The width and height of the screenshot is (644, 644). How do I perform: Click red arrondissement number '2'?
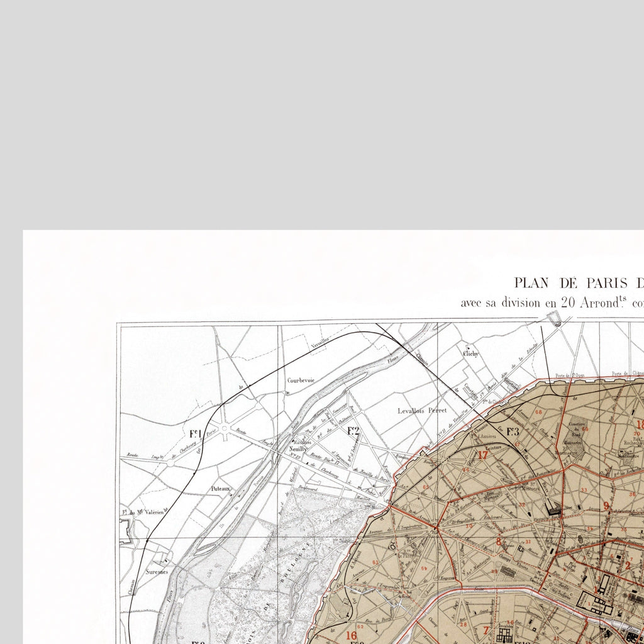click(x=628, y=565)
